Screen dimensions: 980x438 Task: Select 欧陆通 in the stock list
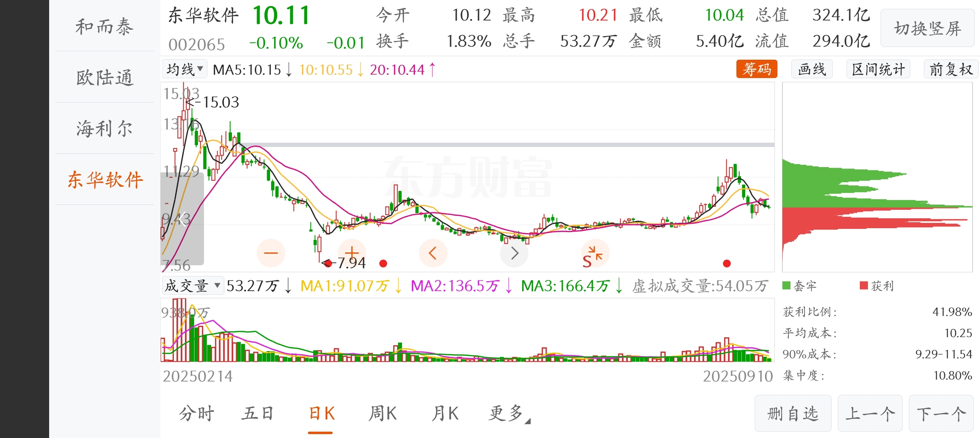pos(105,78)
